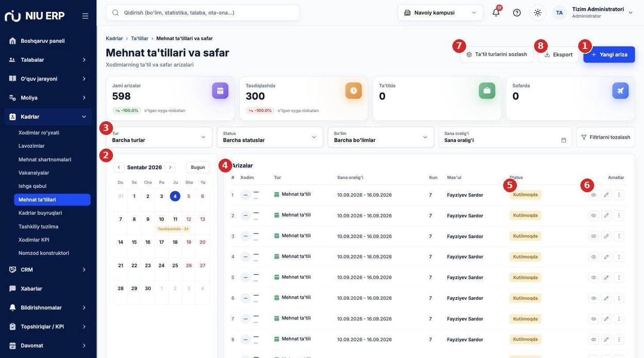Click the calendar icon in Sana oralig'i

pos(564,140)
